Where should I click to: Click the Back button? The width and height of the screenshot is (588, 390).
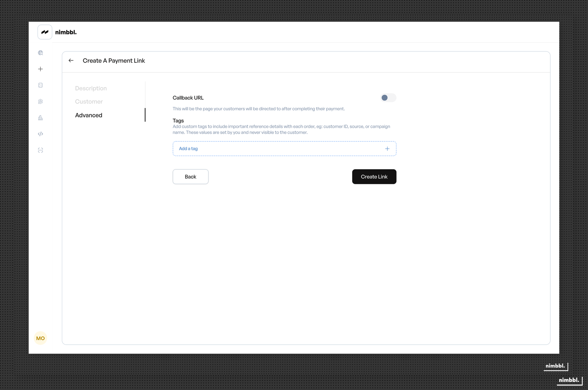[x=190, y=177]
